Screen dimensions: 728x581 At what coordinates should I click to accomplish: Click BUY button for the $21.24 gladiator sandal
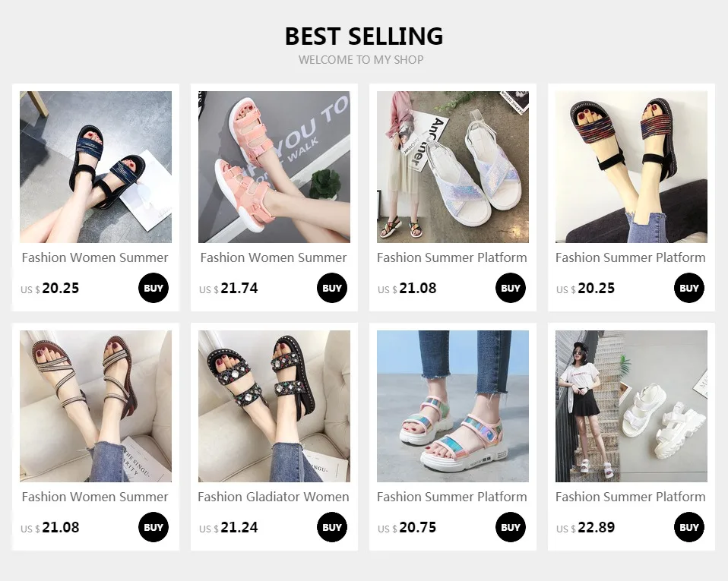[332, 527]
